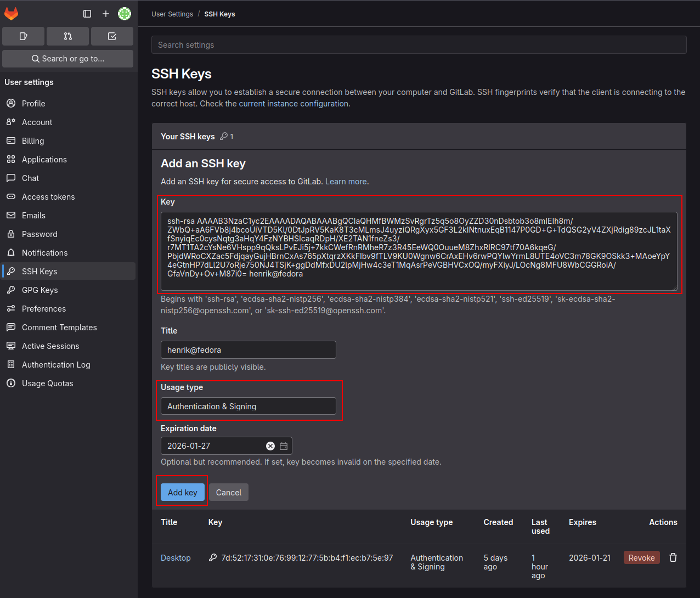Click the Chat bubble icon
Viewport: 700px width, 598px height.
pyautogui.click(x=11, y=178)
